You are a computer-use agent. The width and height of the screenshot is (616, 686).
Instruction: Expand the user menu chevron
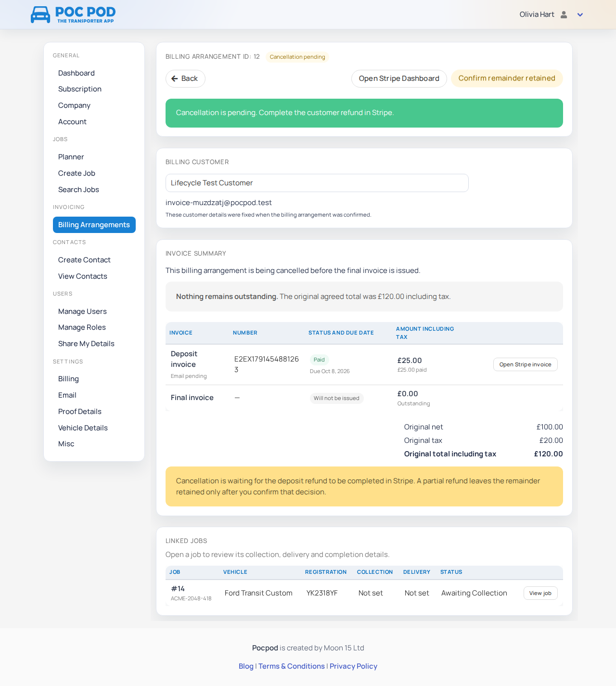[x=580, y=15]
